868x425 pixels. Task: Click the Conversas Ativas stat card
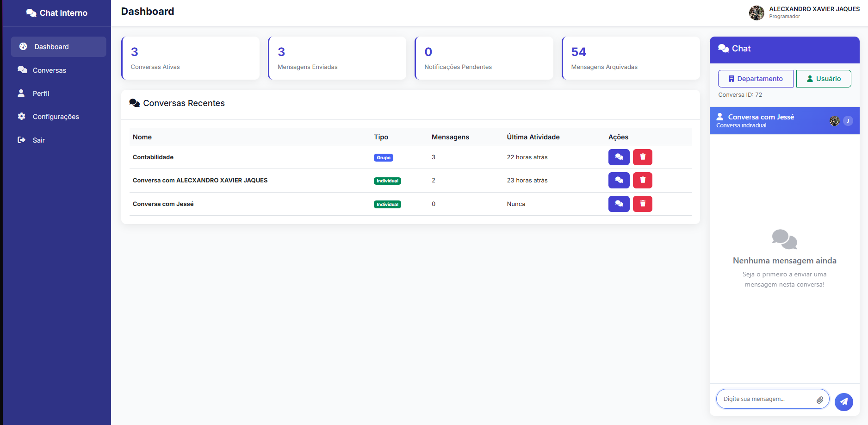190,58
